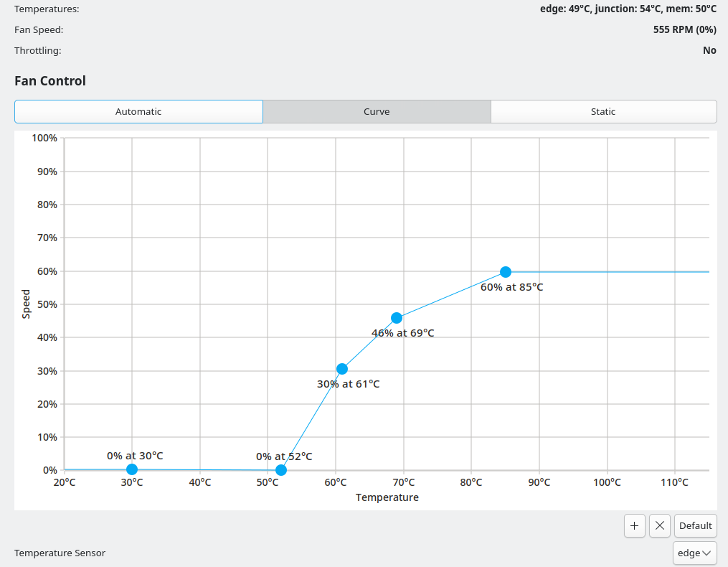The height and width of the screenshot is (567, 728).
Task: Click the Throttling label
Action: tap(37, 50)
